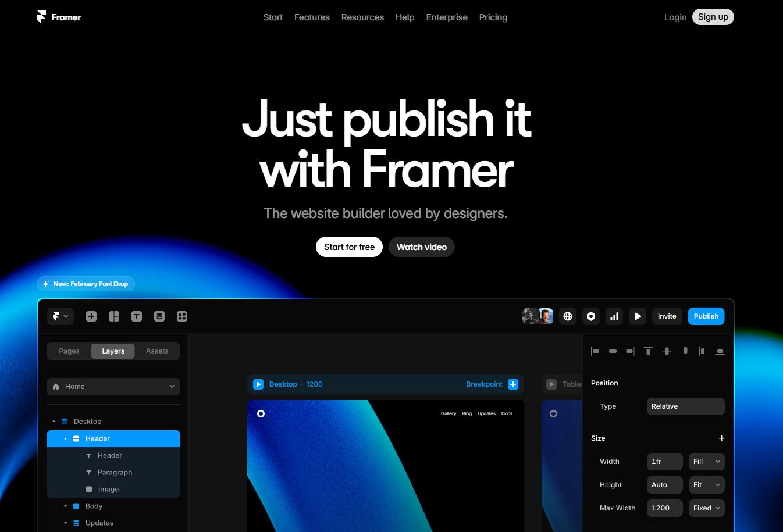Align right icon in properties panel

coord(630,351)
